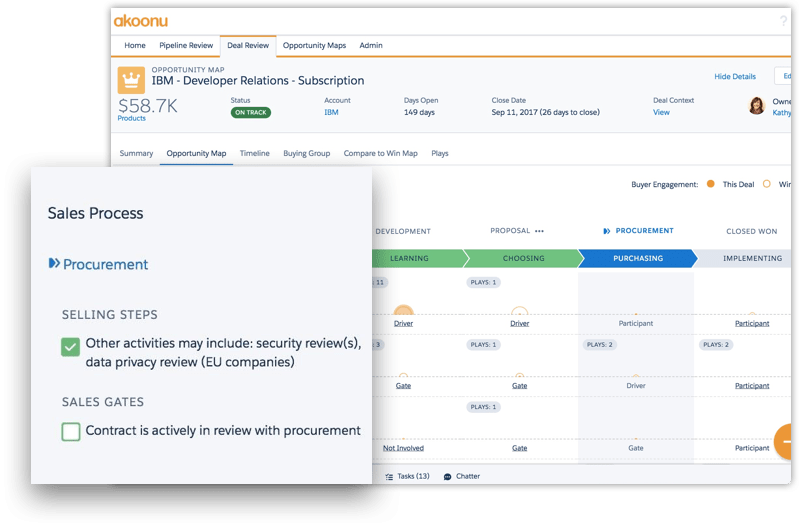Click ON TRACK status badge
This screenshot has height=527, width=799.
coord(251,112)
